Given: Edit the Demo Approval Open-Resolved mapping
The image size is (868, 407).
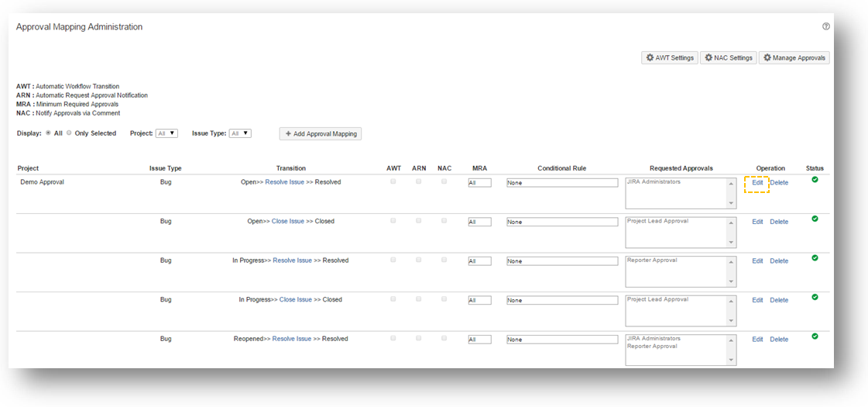Looking at the screenshot, I should pos(757,183).
